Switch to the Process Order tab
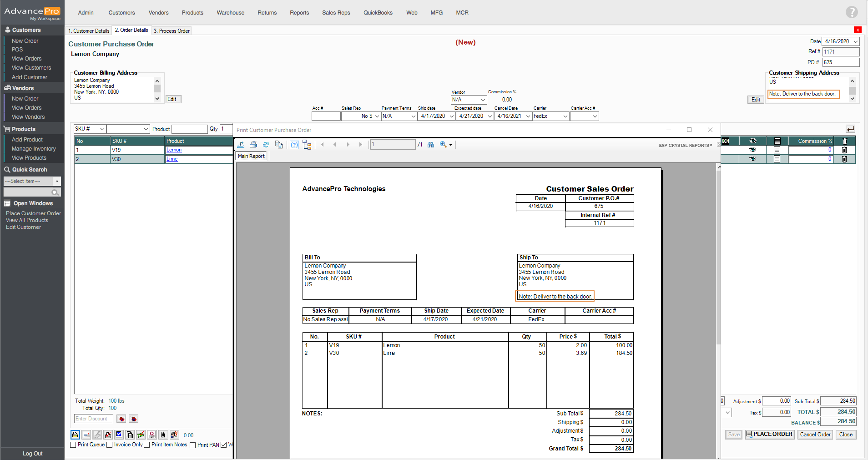This screenshot has width=868, height=460. coord(172,31)
